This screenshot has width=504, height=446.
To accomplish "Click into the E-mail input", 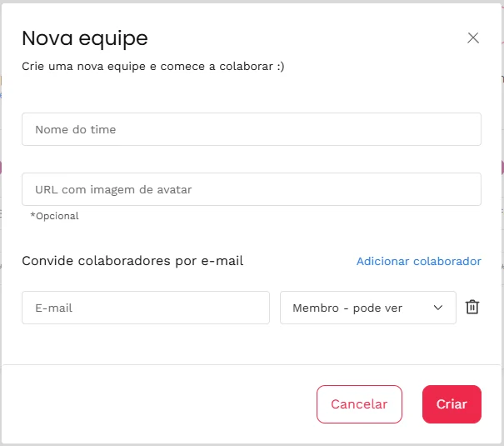I will (x=145, y=308).
